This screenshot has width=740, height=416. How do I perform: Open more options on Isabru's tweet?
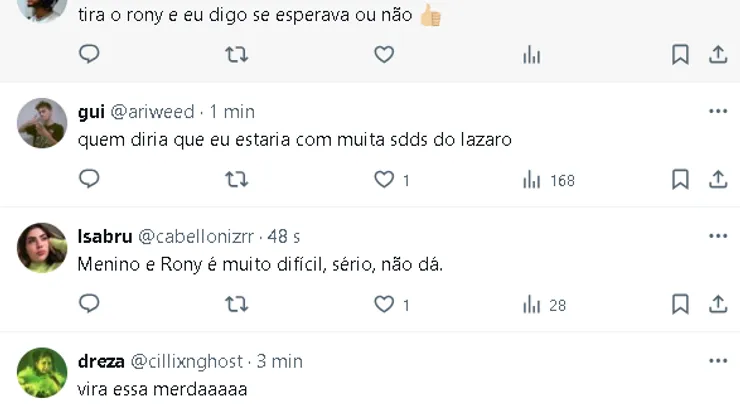(718, 236)
